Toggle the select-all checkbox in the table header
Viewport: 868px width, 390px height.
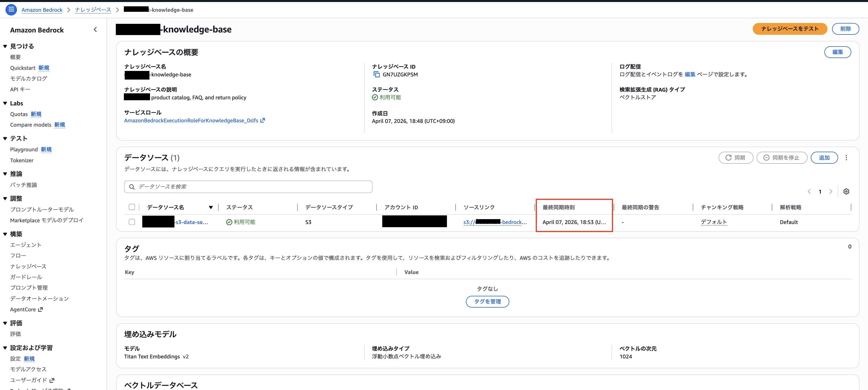(x=132, y=207)
